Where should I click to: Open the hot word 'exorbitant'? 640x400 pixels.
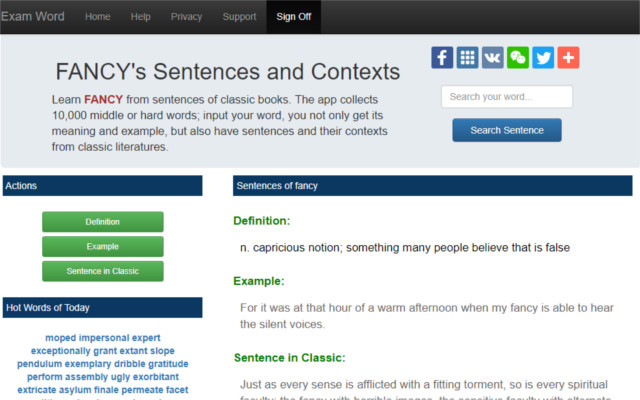157,377
